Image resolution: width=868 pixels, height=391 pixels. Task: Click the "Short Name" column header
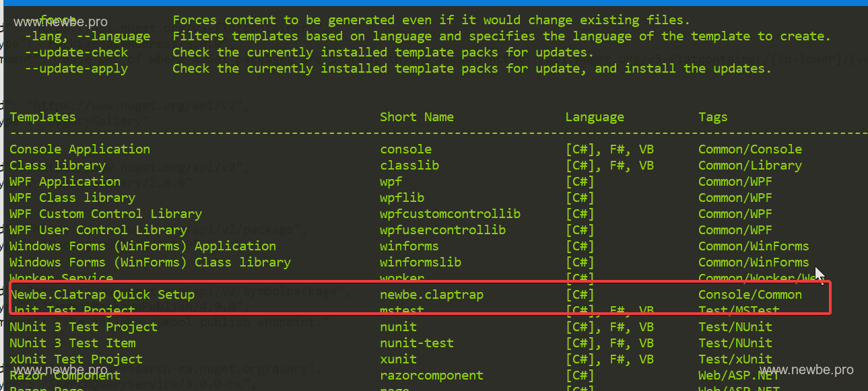pyautogui.click(x=417, y=117)
